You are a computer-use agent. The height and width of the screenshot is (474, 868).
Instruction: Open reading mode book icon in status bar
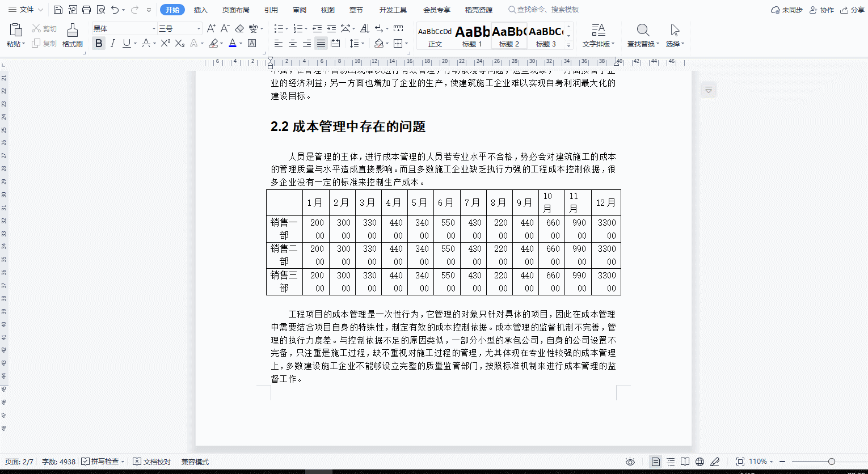(685, 462)
